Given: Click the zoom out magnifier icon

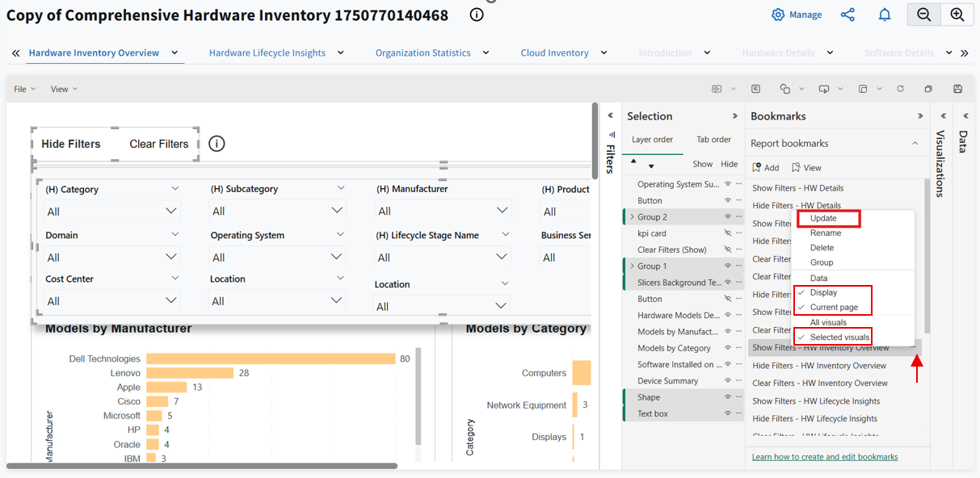Looking at the screenshot, I should pyautogui.click(x=923, y=15).
